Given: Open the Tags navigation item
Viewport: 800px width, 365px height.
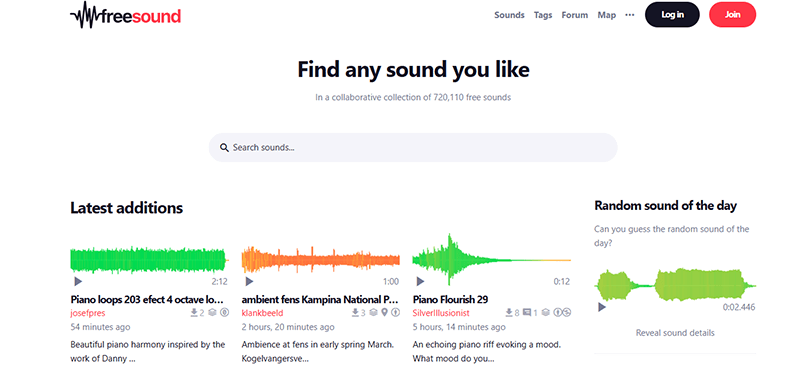Looking at the screenshot, I should pos(543,15).
